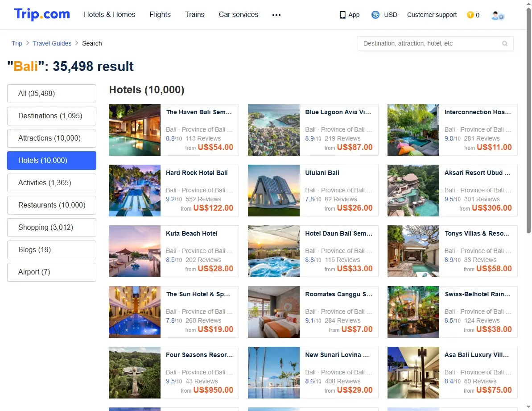Click the Trip.com logo
The image size is (532, 411).
pyautogui.click(x=42, y=14)
